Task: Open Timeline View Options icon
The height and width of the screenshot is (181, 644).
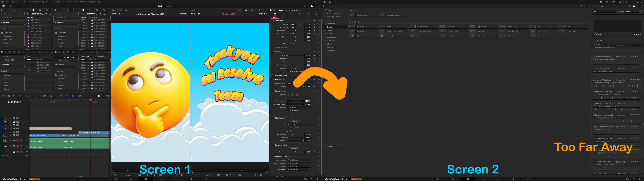Action: coord(4,96)
